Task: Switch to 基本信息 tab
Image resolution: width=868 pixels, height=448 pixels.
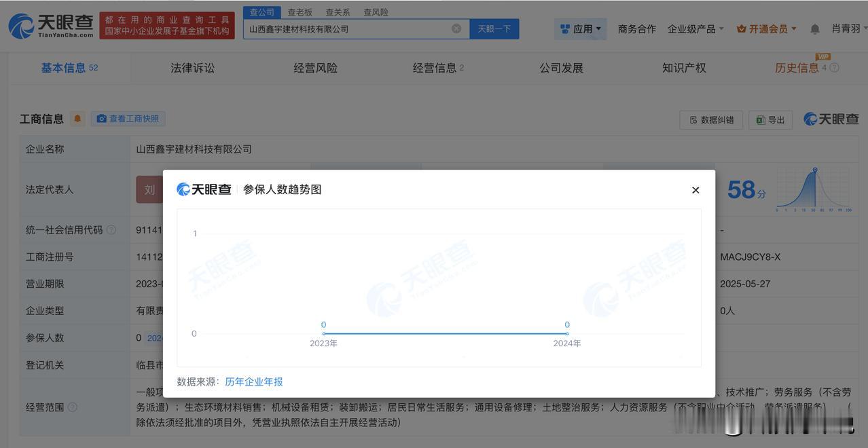Action: [69, 68]
